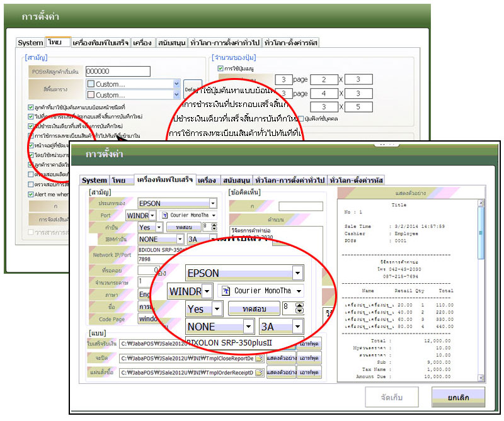Uncheck the Alert me when checkbox
The image size is (504, 421).
30,194
